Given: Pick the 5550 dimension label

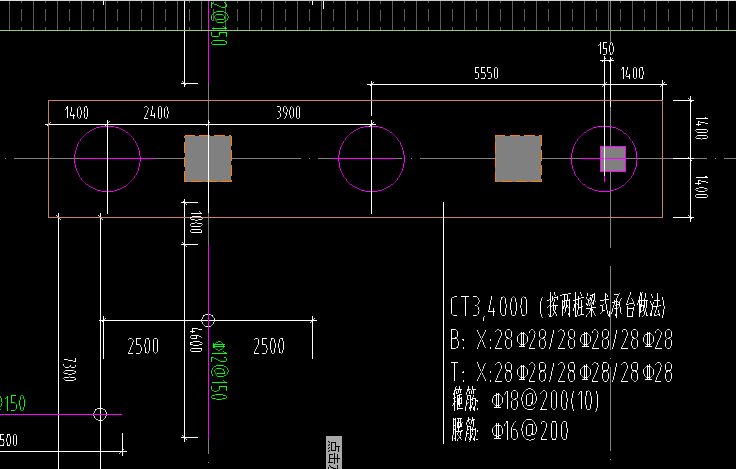Looking at the screenshot, I should [x=486, y=73].
